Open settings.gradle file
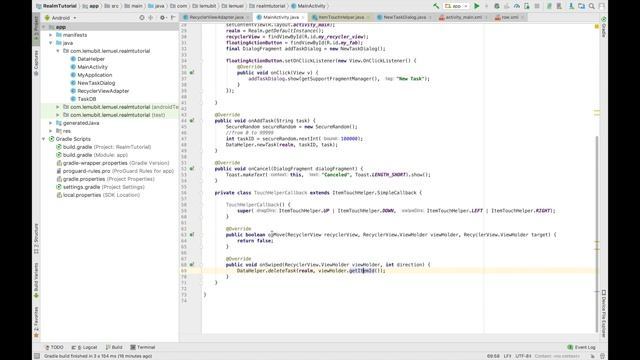640x360 pixels. [104, 187]
